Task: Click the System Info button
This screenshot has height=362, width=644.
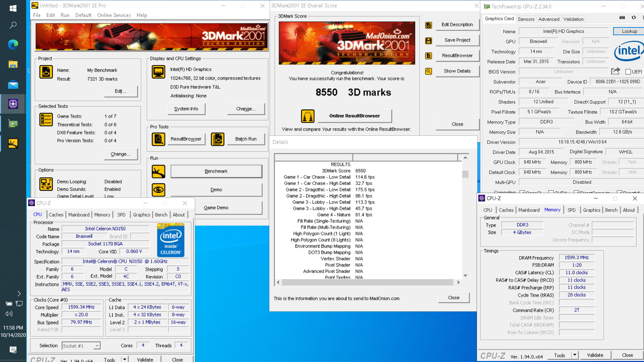Action: point(186,109)
